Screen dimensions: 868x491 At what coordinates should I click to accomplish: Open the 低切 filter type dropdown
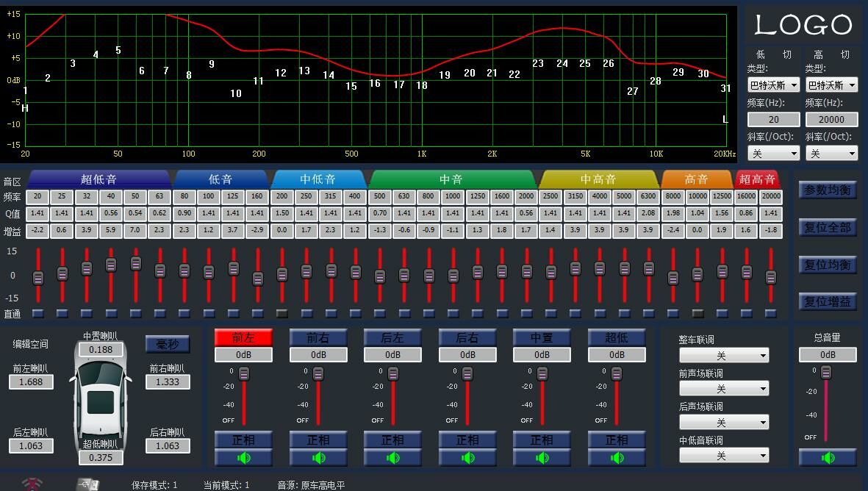(773, 85)
